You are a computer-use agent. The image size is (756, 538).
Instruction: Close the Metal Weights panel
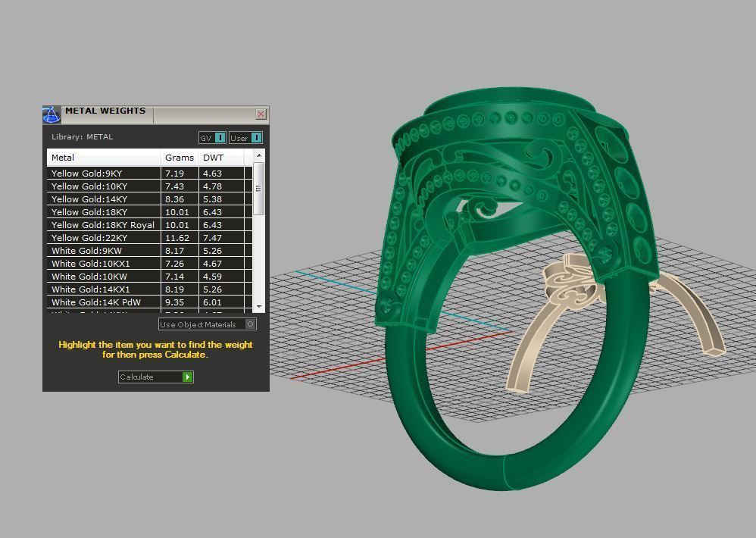261,114
